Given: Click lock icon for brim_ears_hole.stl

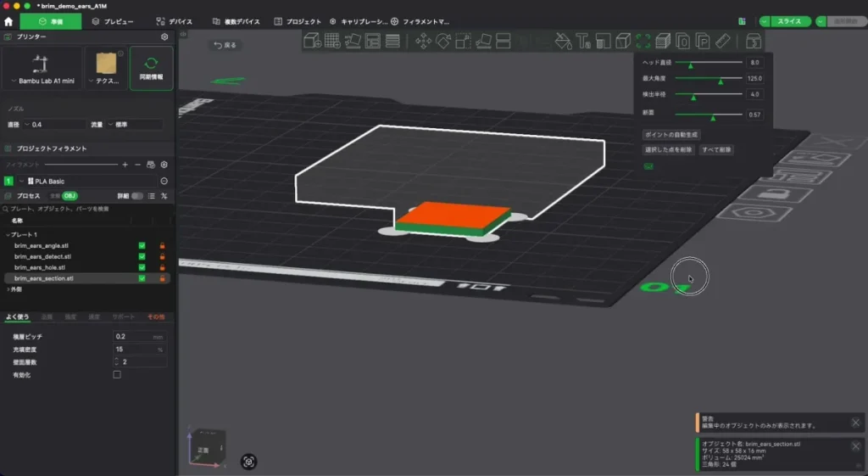Looking at the screenshot, I should click(x=162, y=267).
